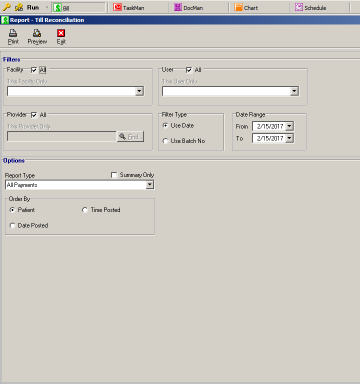Enable the Summary Only checkbox
Image resolution: width=360 pixels, height=384 pixels.
click(114, 175)
